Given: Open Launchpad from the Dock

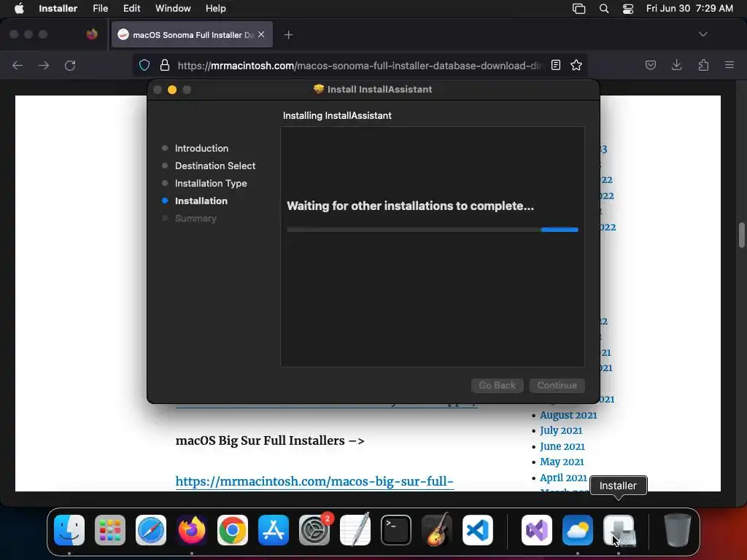Looking at the screenshot, I should pyautogui.click(x=110, y=530).
